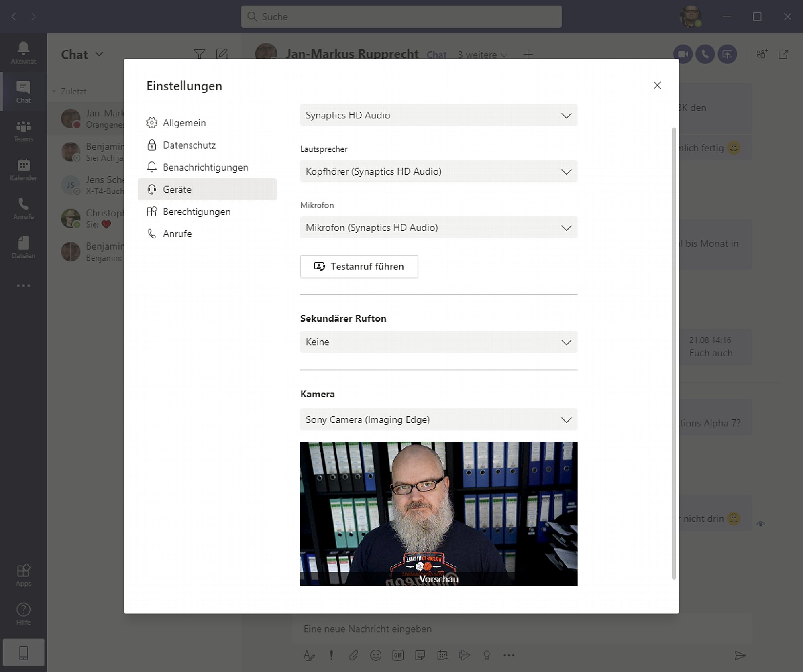The height and width of the screenshot is (672, 803).
Task: Attach a file with paperclip icon
Action: (x=353, y=656)
